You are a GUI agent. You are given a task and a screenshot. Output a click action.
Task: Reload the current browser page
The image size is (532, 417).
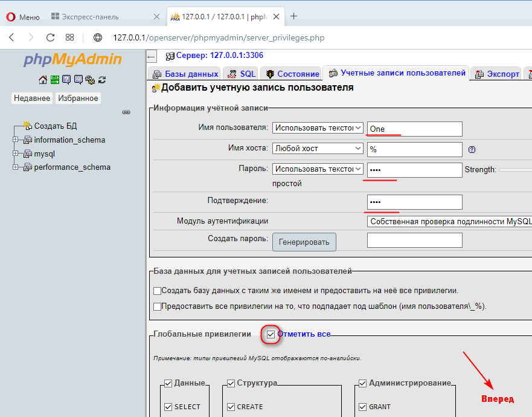tap(51, 37)
